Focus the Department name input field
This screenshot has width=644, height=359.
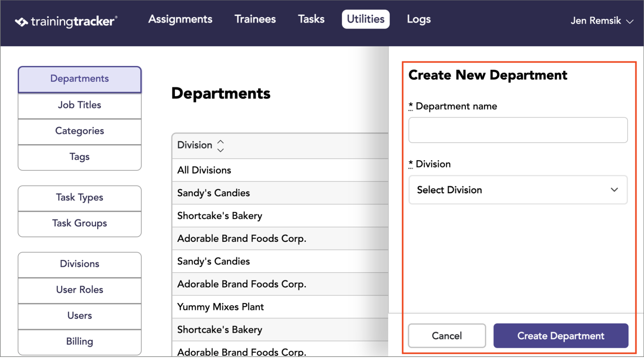click(518, 130)
